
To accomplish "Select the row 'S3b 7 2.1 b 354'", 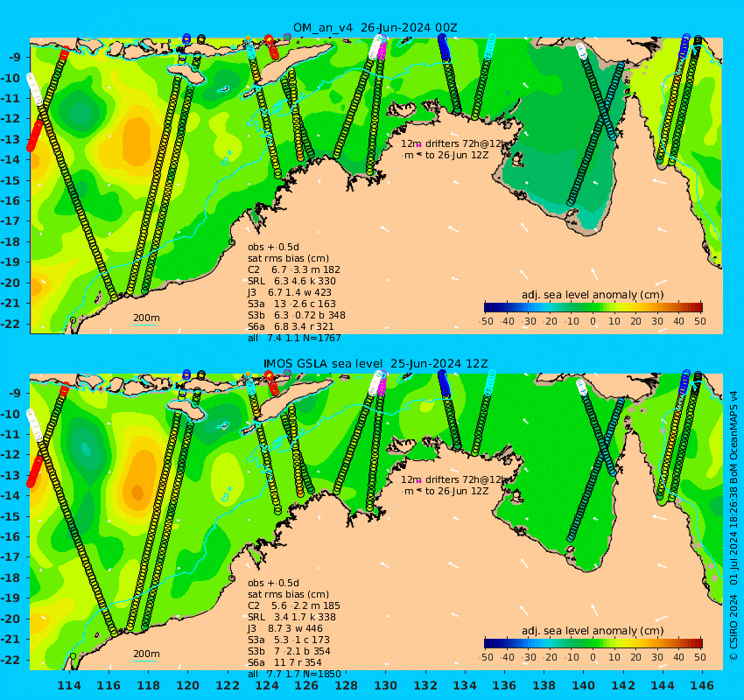I will click(289, 651).
